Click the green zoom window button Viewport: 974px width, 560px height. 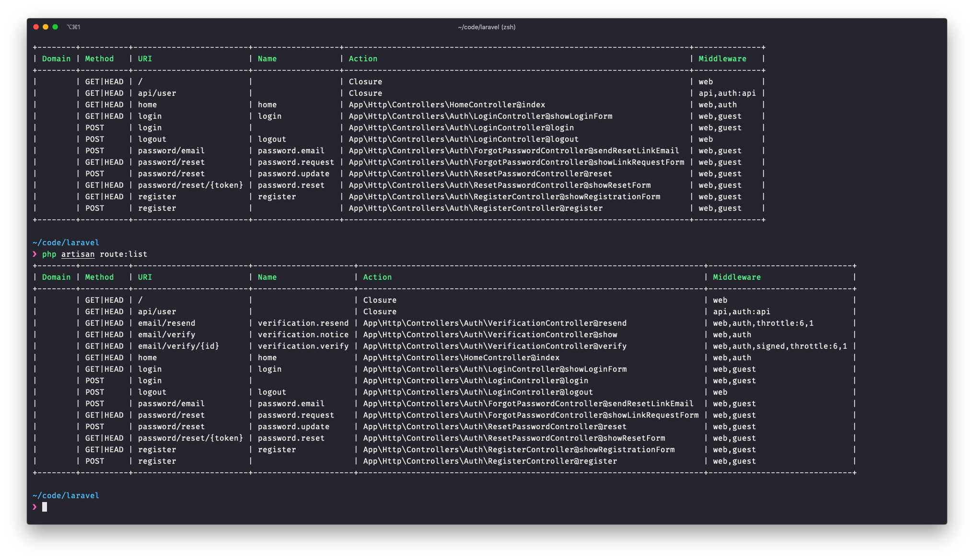pyautogui.click(x=55, y=27)
